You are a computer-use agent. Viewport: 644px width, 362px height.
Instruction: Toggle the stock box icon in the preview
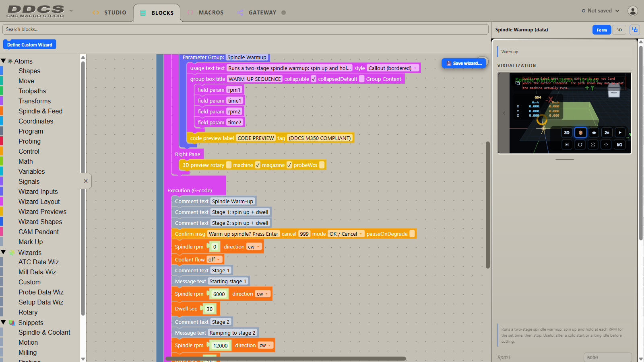click(x=580, y=132)
